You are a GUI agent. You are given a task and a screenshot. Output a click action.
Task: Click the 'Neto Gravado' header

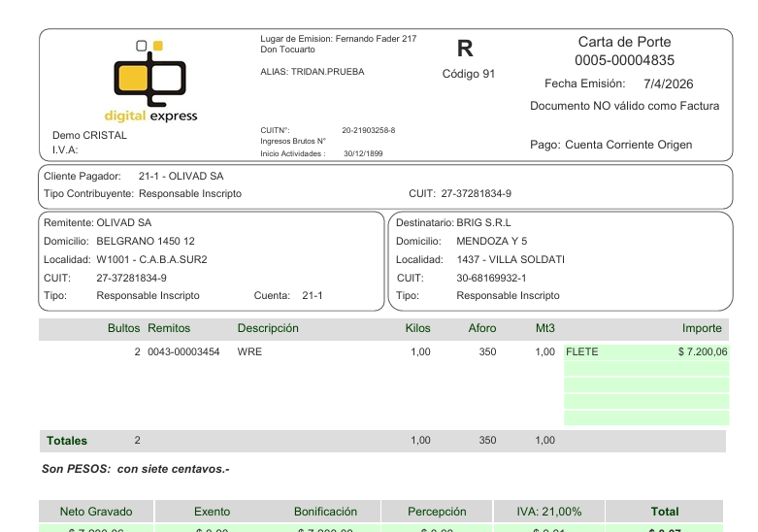[96, 512]
